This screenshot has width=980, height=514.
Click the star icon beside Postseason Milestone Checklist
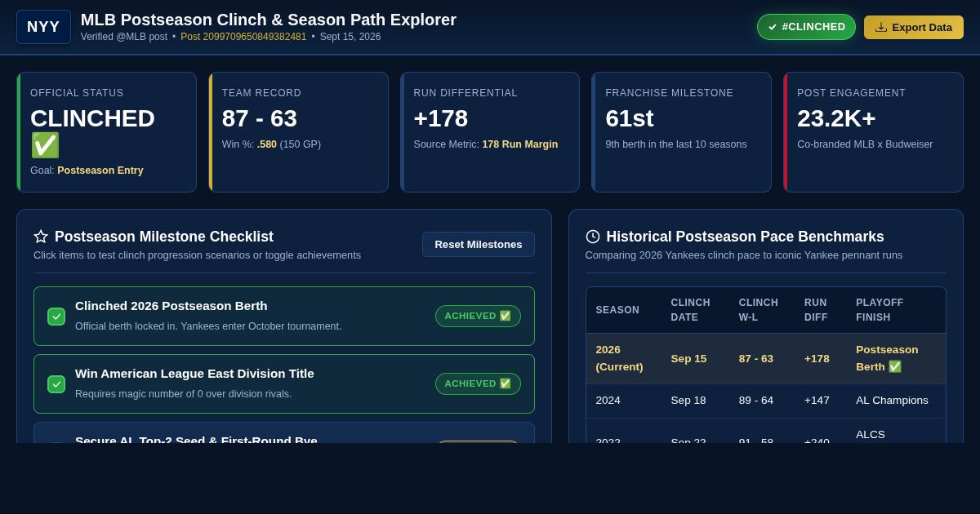click(x=41, y=237)
